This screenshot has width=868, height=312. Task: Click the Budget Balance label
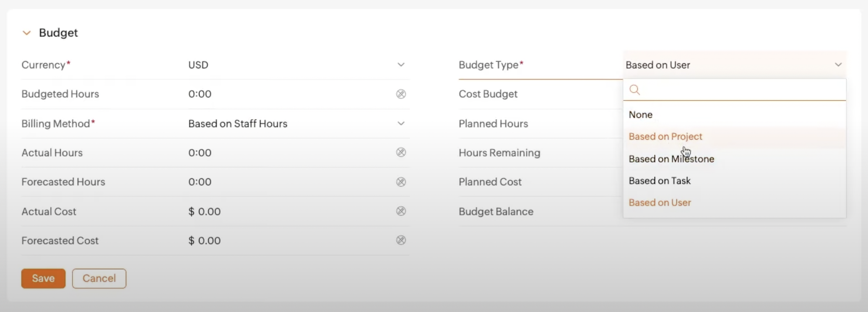click(496, 211)
